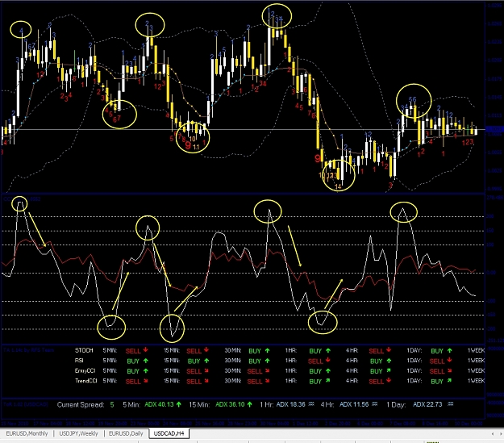Click the chart tabs scroll-left arrow

493,434
